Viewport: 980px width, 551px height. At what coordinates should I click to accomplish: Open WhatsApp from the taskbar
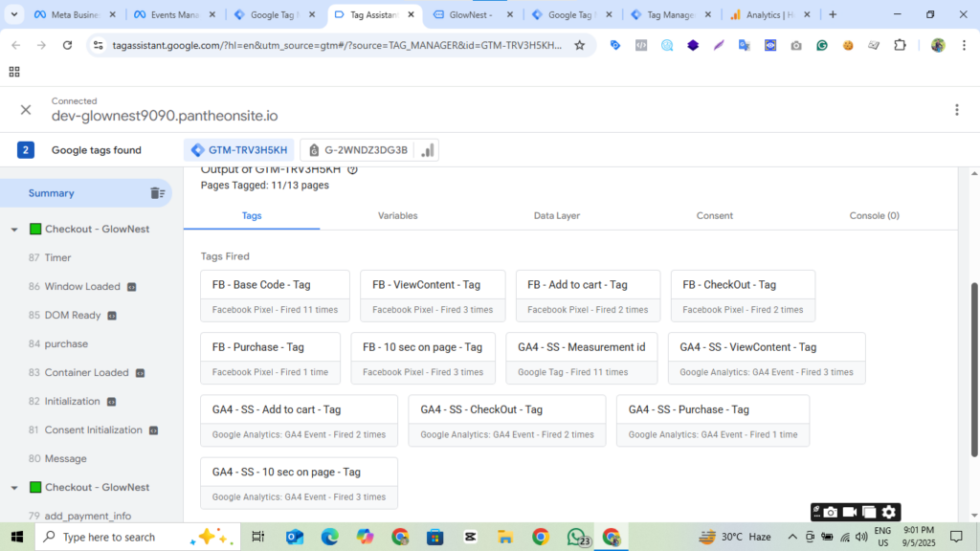tap(577, 537)
